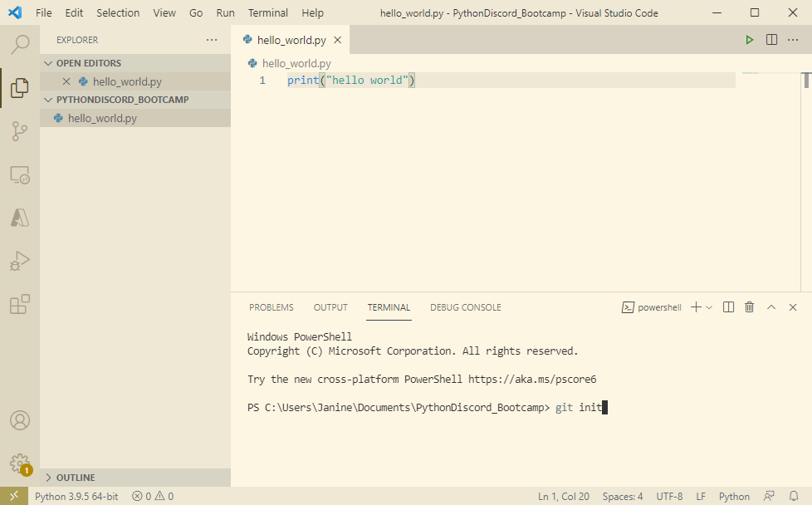Screen dimensions: 812x505
Task: Split the editor to the right
Action: click(771, 40)
